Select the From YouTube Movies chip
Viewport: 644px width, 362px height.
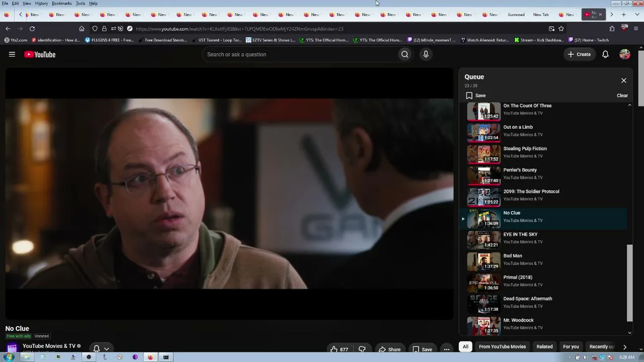[502, 346]
